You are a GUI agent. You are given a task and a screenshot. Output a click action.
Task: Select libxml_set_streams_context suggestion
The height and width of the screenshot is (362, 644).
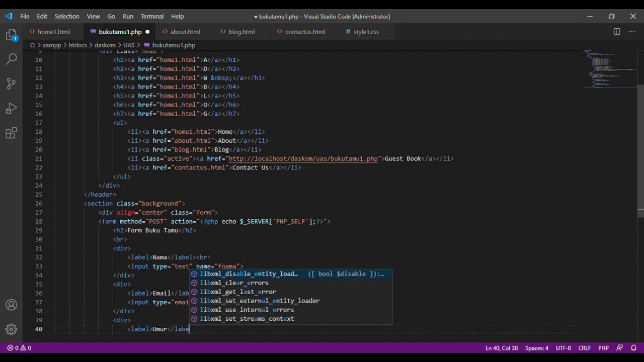[x=291, y=319]
